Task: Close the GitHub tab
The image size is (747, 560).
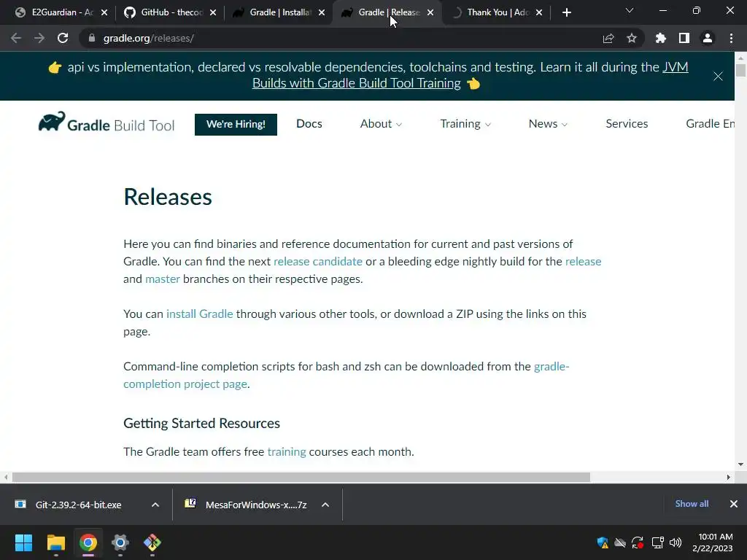Action: coord(213,12)
